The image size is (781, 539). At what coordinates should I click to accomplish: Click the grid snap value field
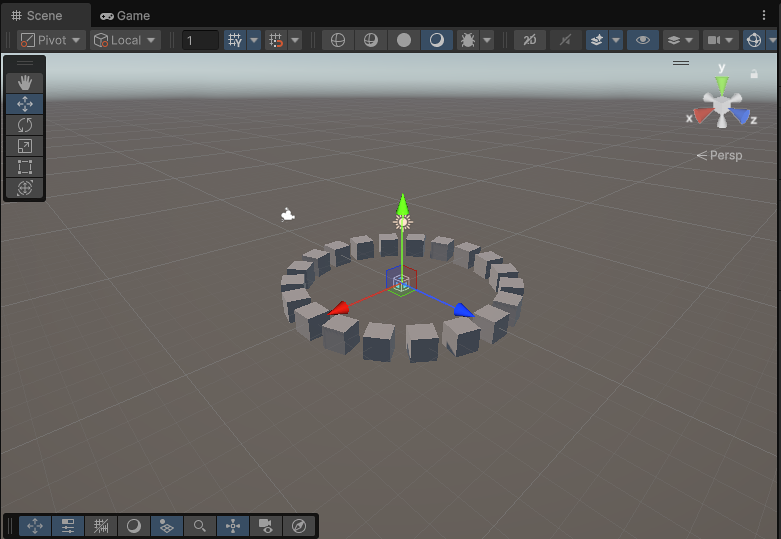[x=200, y=40]
